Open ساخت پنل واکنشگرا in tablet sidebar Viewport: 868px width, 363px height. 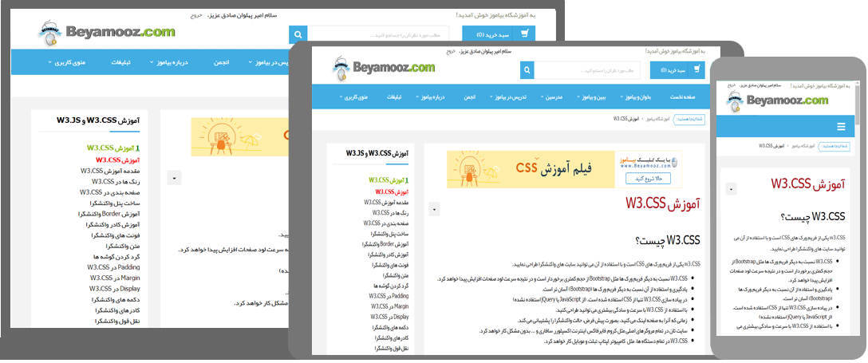click(389, 234)
